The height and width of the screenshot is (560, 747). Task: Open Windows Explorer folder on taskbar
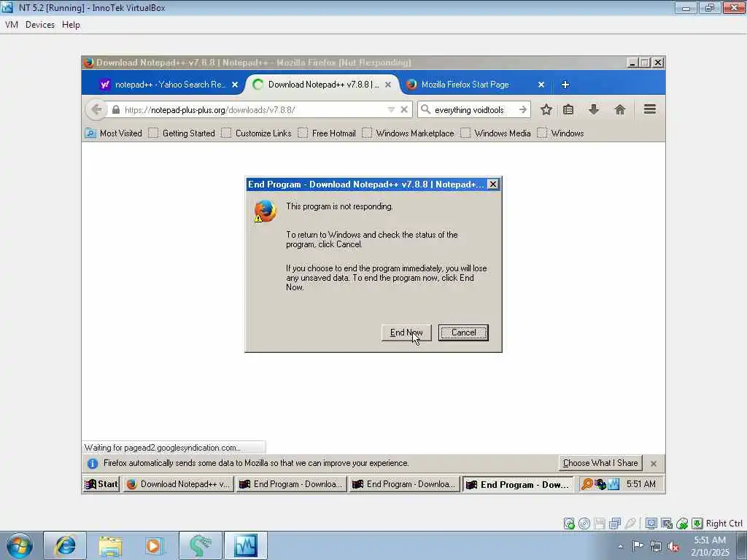(x=110, y=545)
